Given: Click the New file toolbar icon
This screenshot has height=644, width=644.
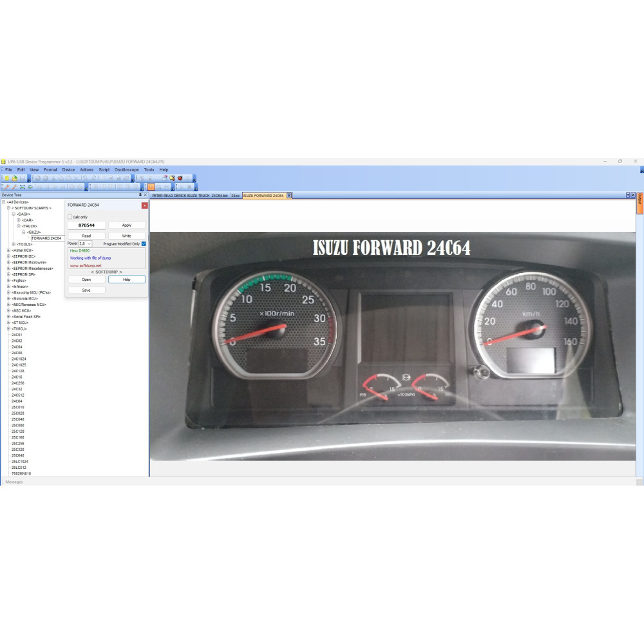Looking at the screenshot, I should pyautogui.click(x=6, y=178).
